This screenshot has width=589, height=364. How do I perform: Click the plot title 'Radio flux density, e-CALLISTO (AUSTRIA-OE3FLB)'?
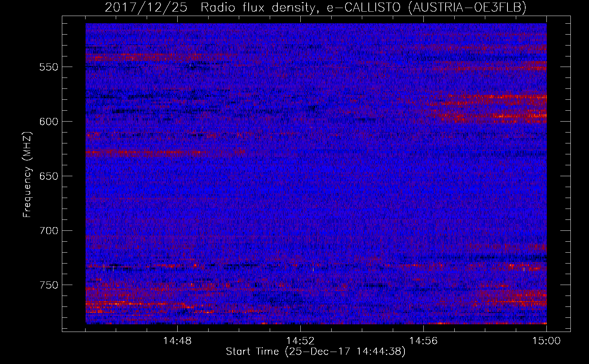[363, 7]
